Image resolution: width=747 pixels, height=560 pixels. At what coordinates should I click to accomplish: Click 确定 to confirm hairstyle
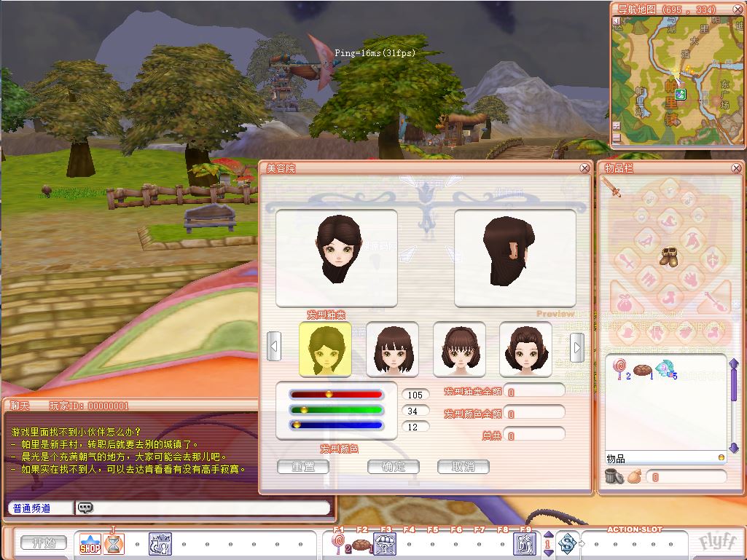[393, 467]
